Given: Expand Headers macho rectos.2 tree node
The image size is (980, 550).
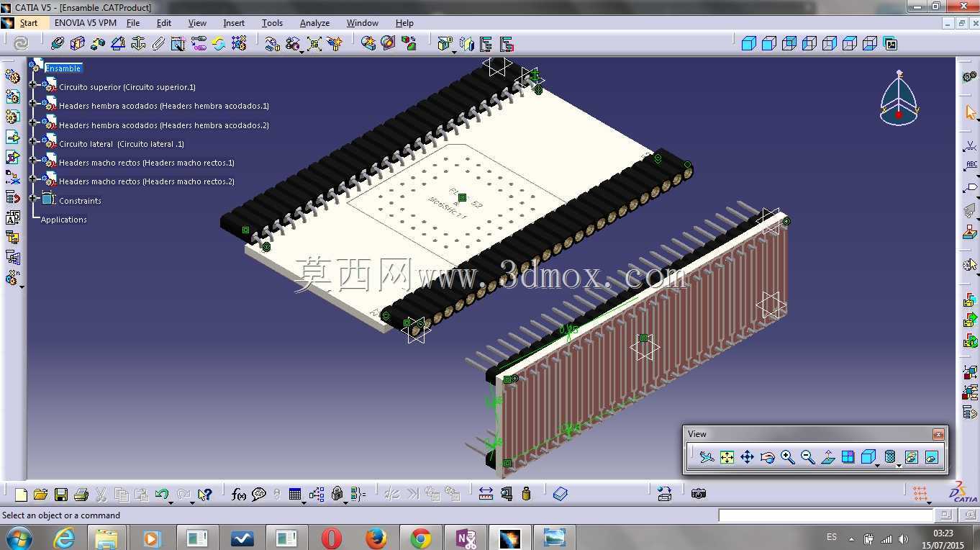Looking at the screenshot, I should pos(32,179).
